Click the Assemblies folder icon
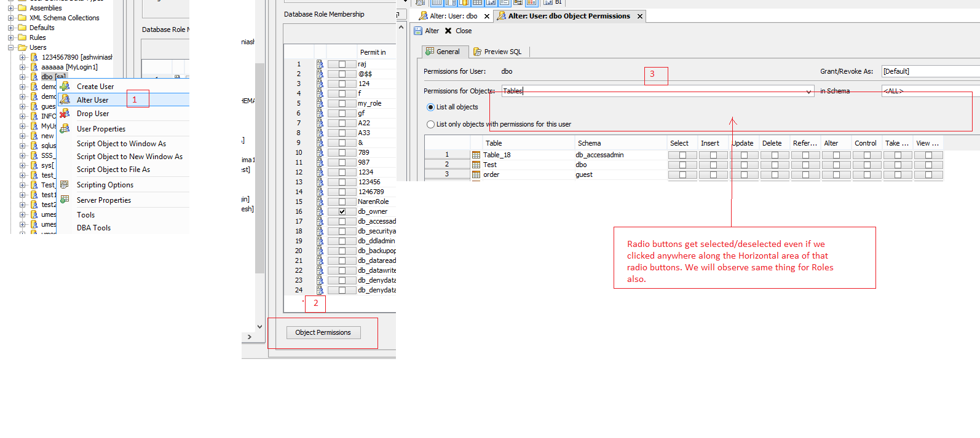The image size is (980, 438). point(22,8)
